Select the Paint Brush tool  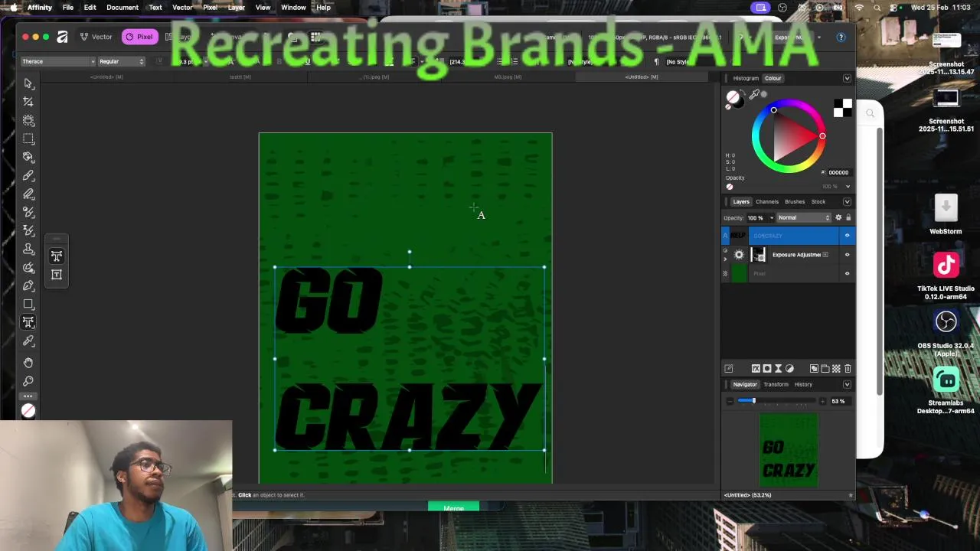point(28,175)
